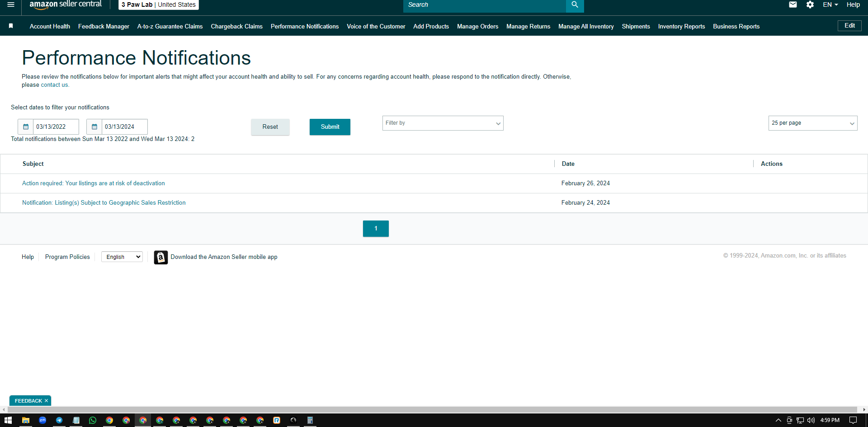Click the horizontal scrollbar track
Viewport: 868px width, 427px height.
[x=433, y=409]
